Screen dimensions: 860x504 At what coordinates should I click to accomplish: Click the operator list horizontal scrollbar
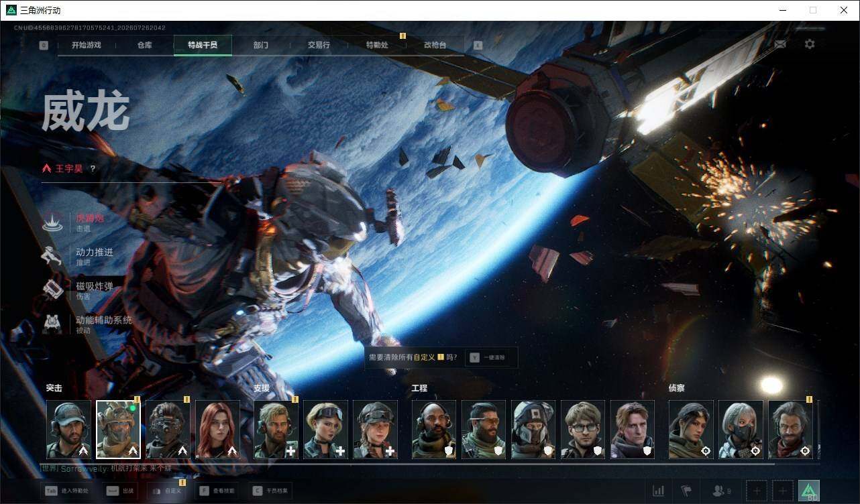pos(410,464)
